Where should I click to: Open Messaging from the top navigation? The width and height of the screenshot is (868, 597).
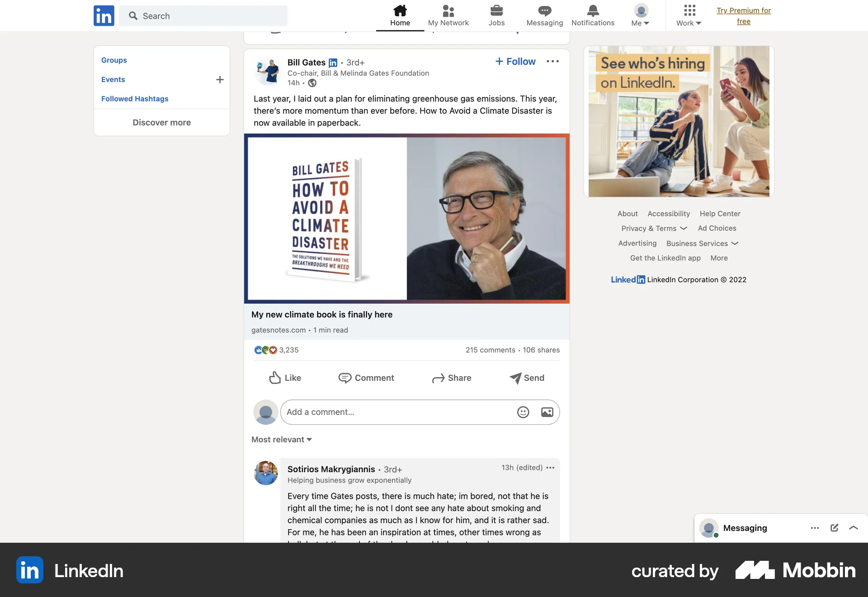coord(544,15)
